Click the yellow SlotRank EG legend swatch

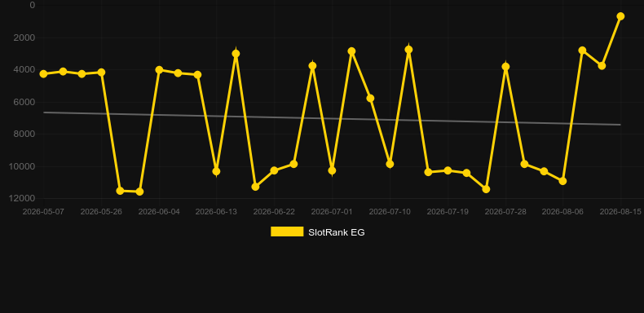tap(287, 231)
